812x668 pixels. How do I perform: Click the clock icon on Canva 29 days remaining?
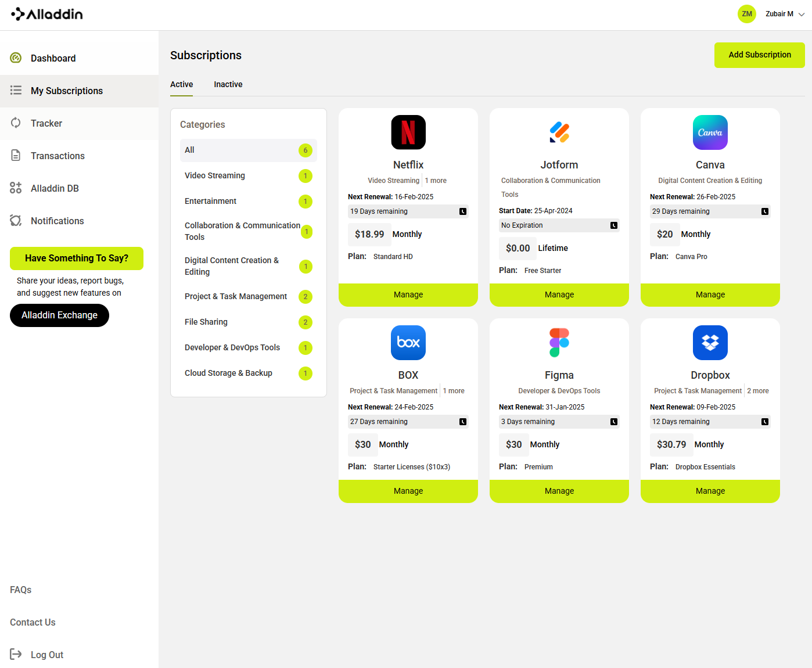click(x=765, y=211)
